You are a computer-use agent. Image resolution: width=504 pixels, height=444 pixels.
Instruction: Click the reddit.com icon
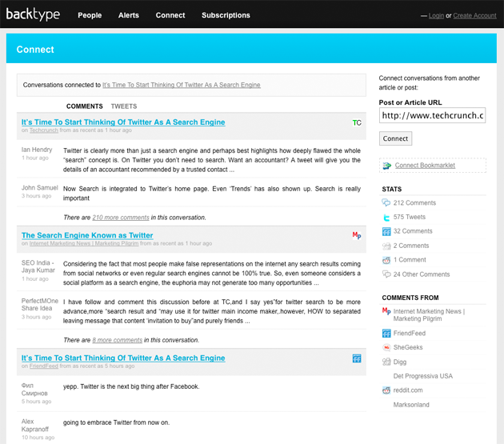[386, 390]
